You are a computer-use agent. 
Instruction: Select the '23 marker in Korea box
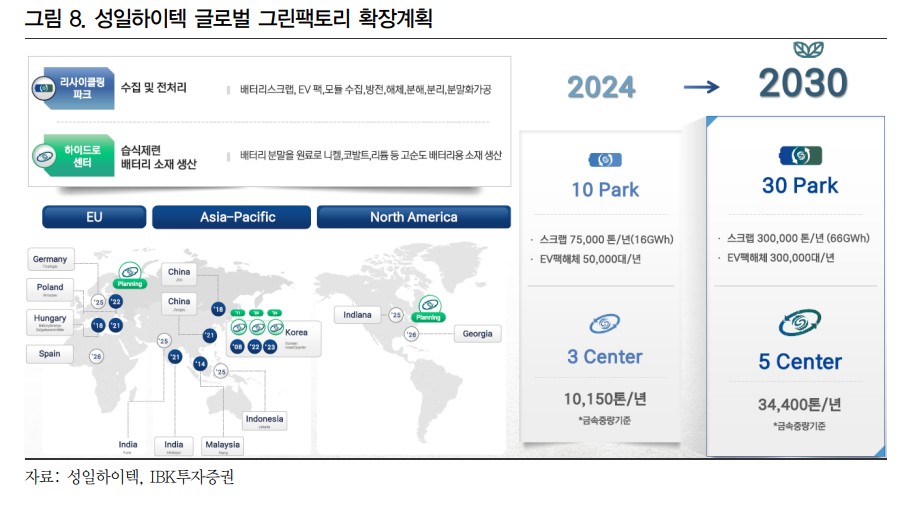point(270,346)
